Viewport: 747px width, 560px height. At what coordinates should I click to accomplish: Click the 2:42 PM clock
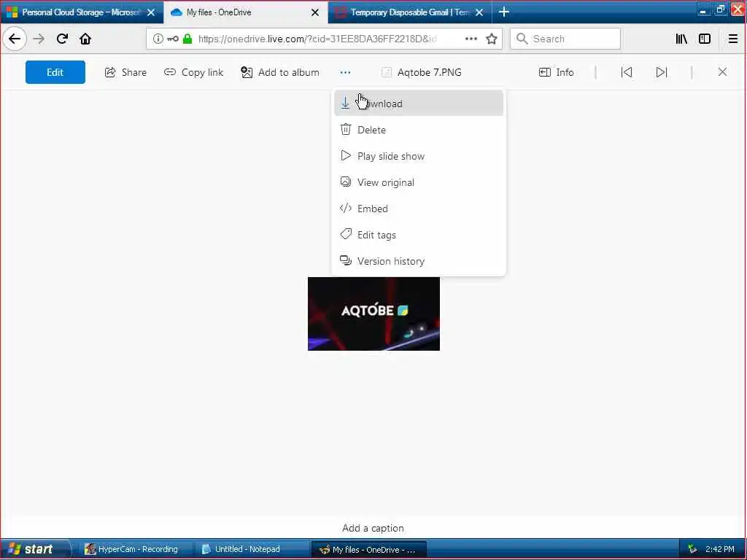[x=719, y=549]
